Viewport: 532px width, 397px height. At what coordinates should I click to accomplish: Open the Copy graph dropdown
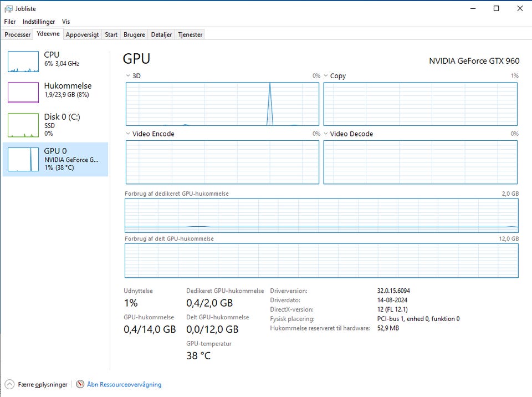pyautogui.click(x=326, y=76)
